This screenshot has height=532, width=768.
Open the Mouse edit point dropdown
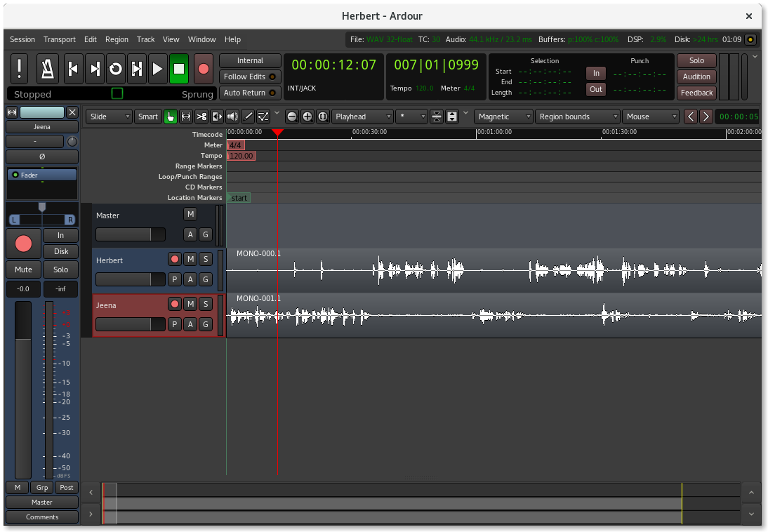651,117
